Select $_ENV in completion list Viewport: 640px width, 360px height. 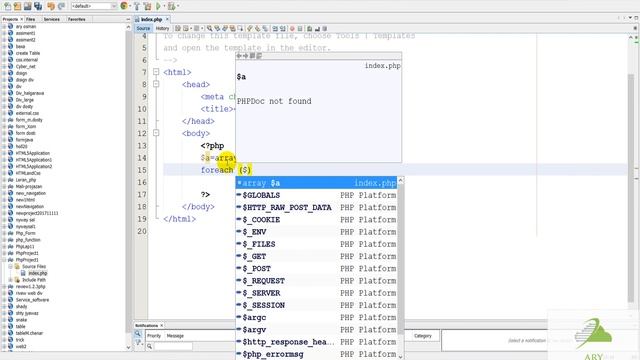click(316, 232)
